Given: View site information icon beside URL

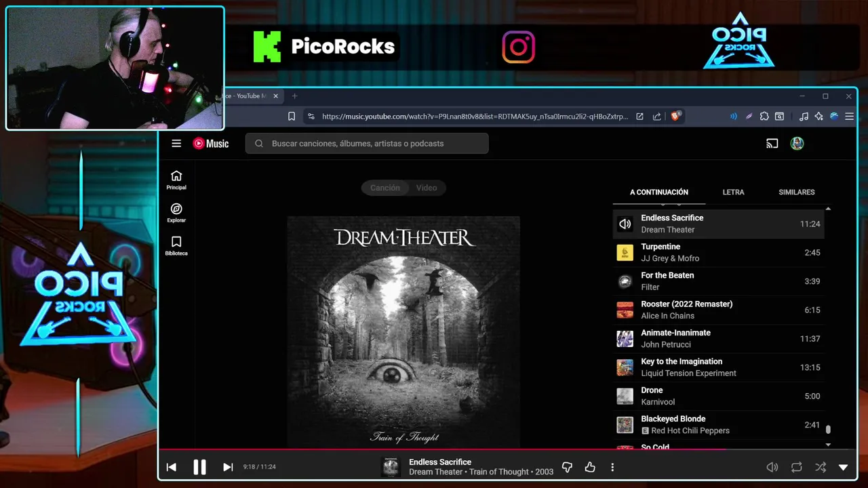Looking at the screenshot, I should [311, 117].
